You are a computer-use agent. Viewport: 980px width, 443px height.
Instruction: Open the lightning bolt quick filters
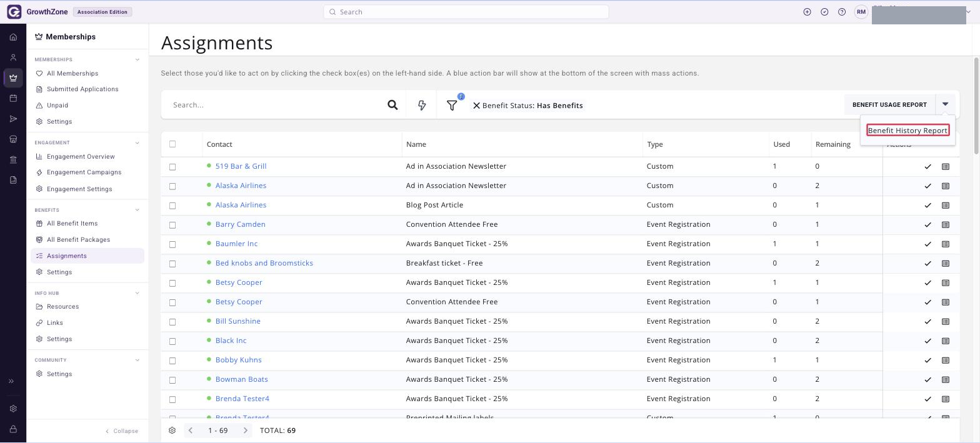click(x=422, y=105)
